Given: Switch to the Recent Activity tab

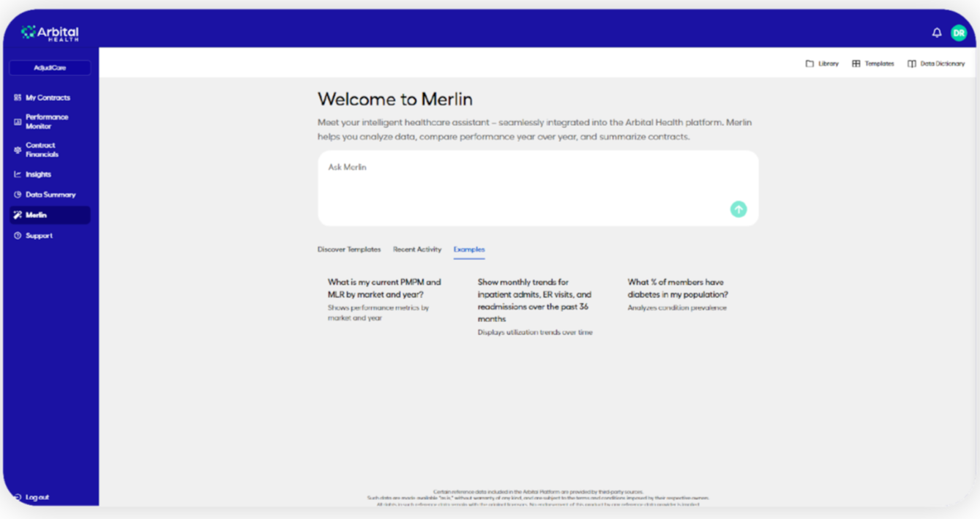Looking at the screenshot, I should click(417, 250).
